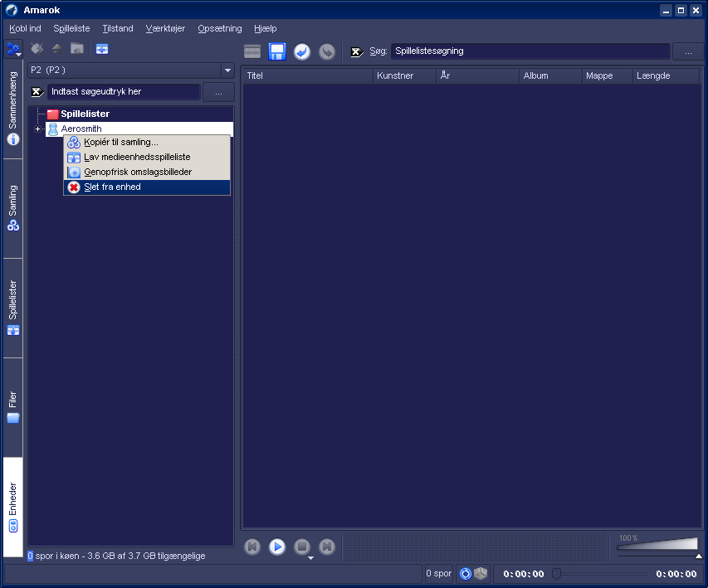
Task: Open the Spilleliste menu
Action: click(71, 28)
